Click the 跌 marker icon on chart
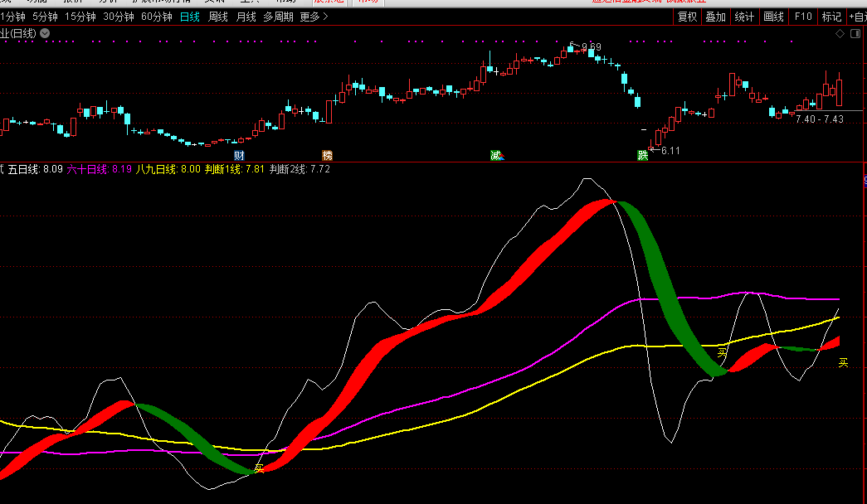The width and height of the screenshot is (867, 504). pyautogui.click(x=642, y=155)
